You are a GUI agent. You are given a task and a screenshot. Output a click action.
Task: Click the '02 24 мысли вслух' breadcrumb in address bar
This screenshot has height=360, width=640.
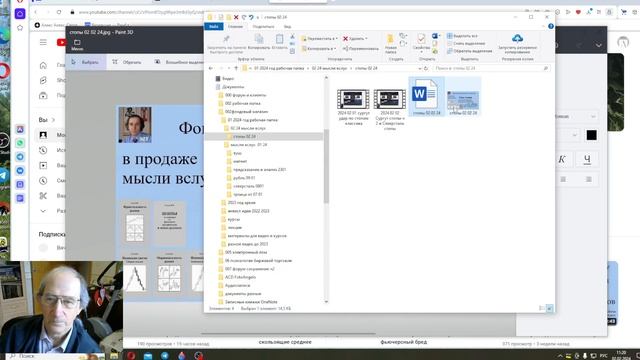point(329,68)
